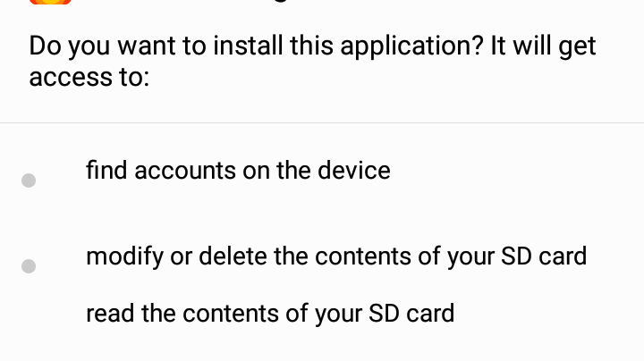
Task: Click the bullet icon beside modify or delete
Action: pos(29,265)
